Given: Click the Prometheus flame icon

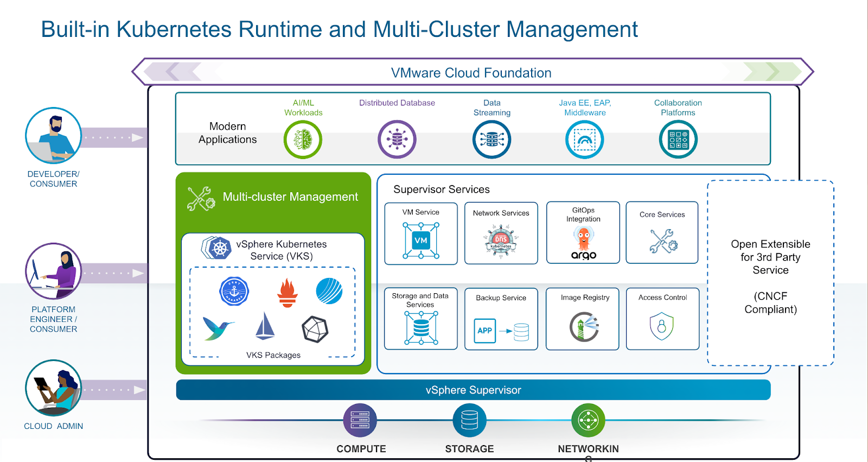Looking at the screenshot, I should pos(288,293).
